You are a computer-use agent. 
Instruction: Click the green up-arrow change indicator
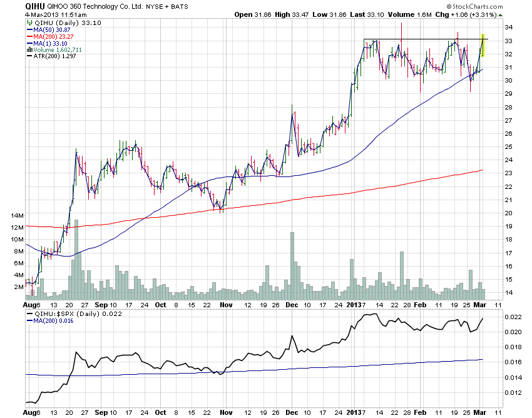coord(501,15)
